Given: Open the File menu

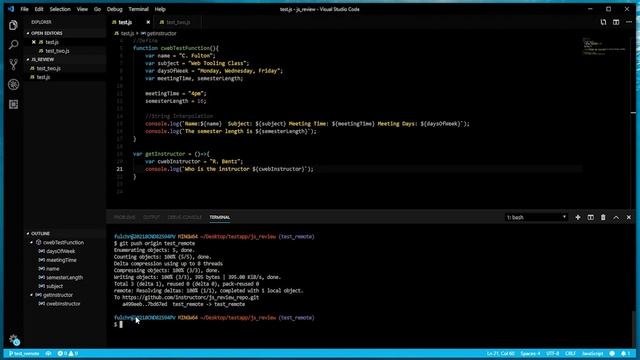Looking at the screenshot, I should pyautogui.click(x=24, y=9).
